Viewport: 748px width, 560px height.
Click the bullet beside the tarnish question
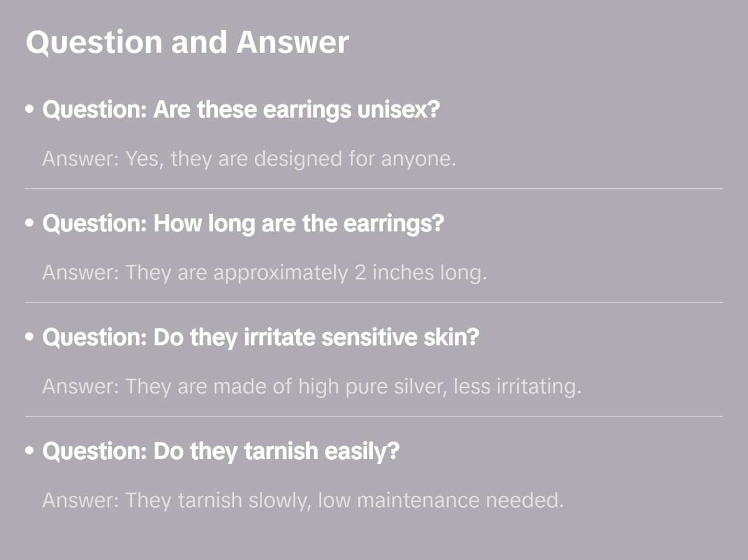click(30, 451)
